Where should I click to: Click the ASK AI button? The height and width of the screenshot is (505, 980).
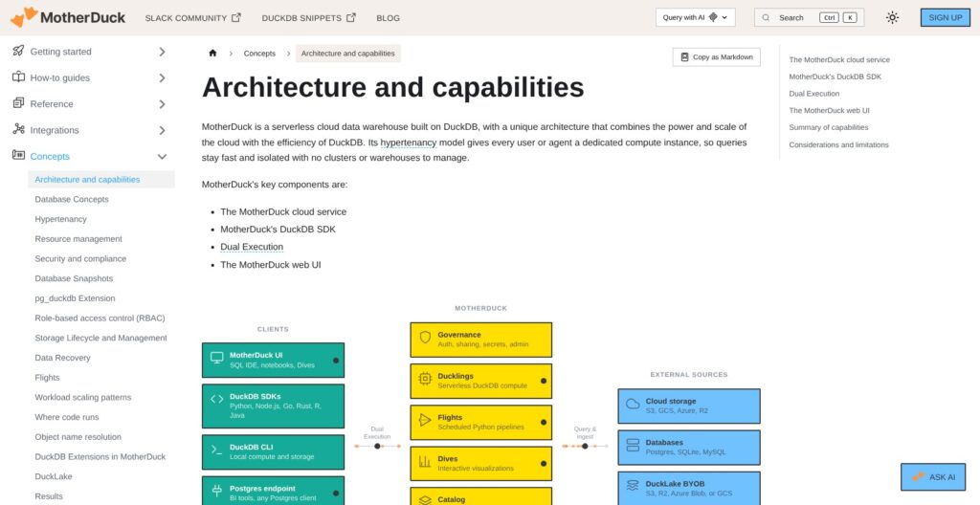point(933,477)
